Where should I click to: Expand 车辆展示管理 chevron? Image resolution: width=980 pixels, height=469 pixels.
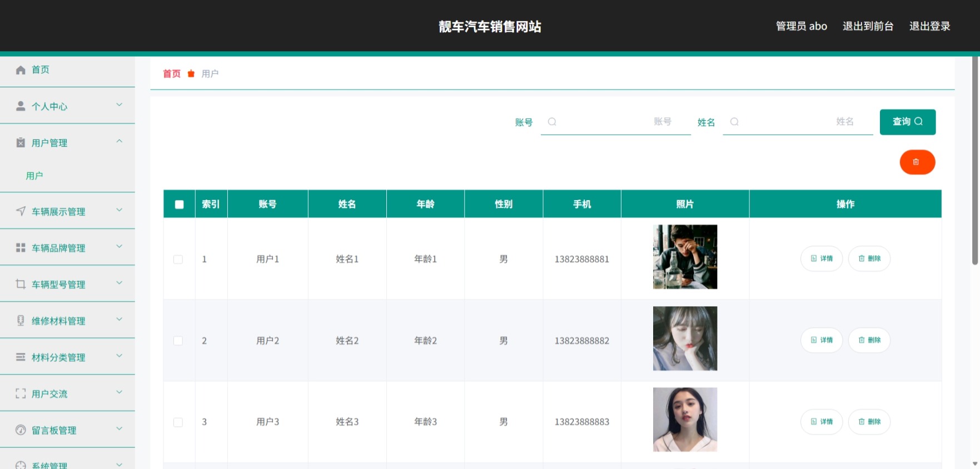click(x=119, y=209)
